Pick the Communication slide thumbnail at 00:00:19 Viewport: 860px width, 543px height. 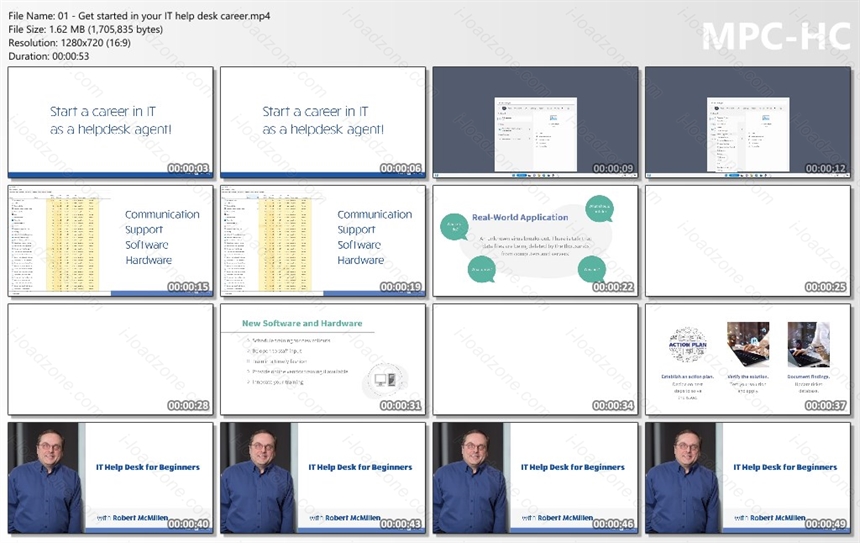(x=323, y=241)
